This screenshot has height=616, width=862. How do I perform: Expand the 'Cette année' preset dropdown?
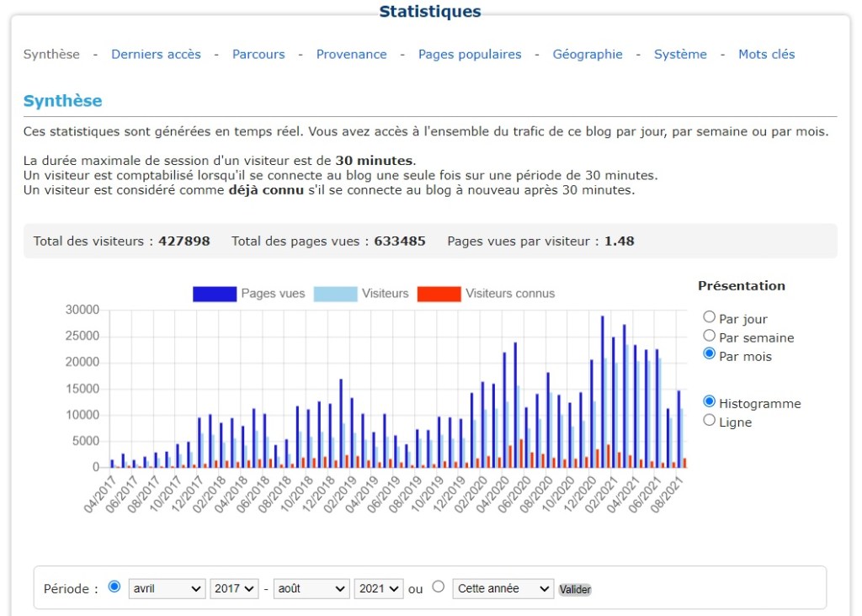tap(503, 589)
